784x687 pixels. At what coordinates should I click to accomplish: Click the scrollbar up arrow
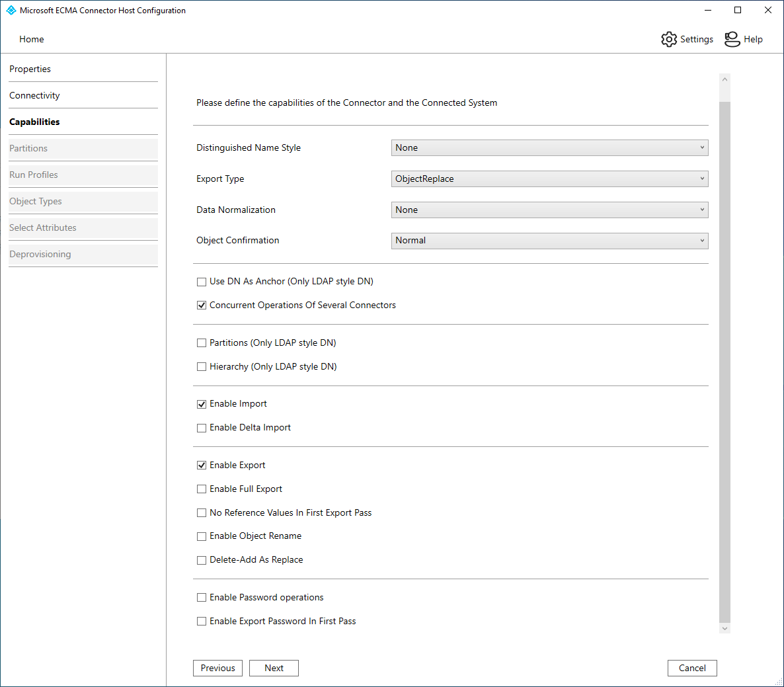[725, 79]
